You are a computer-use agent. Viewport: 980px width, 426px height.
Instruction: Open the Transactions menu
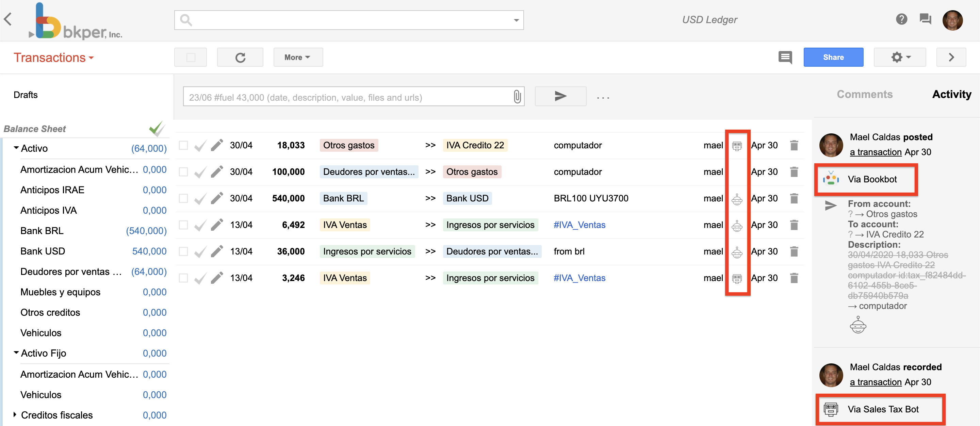(x=53, y=58)
